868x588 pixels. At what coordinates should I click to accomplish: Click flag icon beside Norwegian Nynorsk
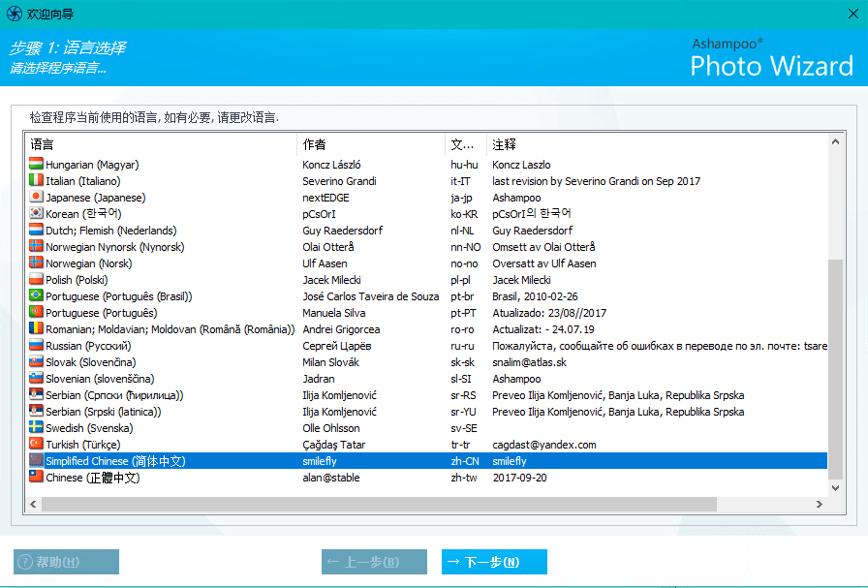(36, 246)
